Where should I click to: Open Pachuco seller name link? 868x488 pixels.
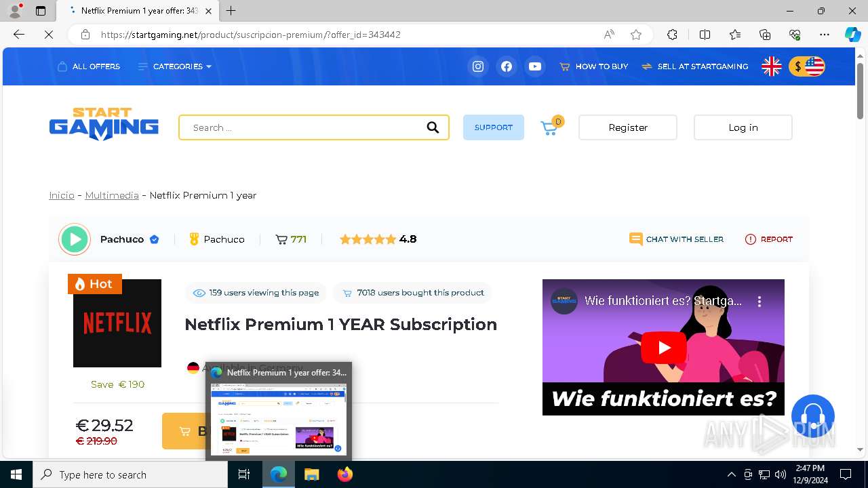point(122,239)
